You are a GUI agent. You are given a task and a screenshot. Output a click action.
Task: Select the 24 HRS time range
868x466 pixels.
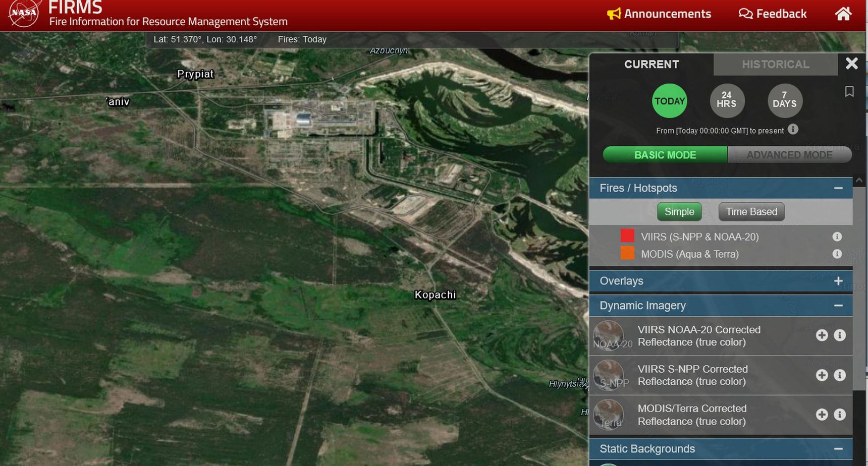(x=727, y=100)
